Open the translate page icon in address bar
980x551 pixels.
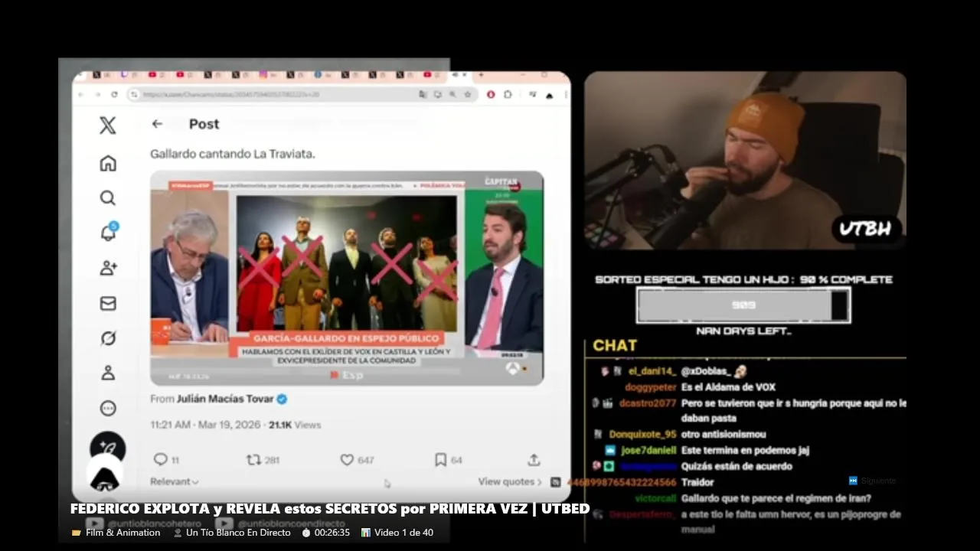click(x=423, y=94)
